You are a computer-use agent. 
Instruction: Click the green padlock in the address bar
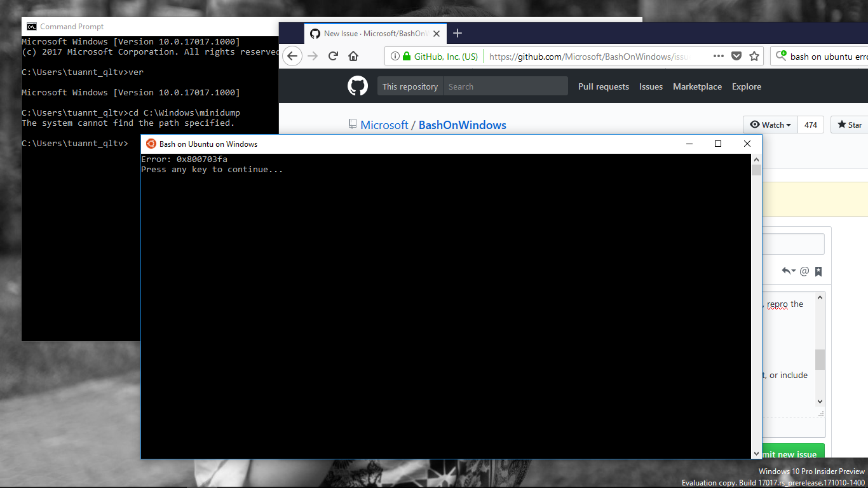(406, 56)
